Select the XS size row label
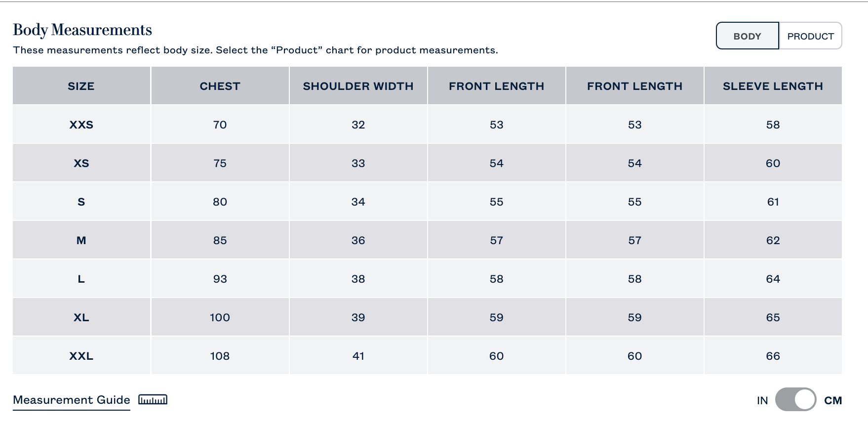This screenshot has width=868, height=425. point(81,163)
